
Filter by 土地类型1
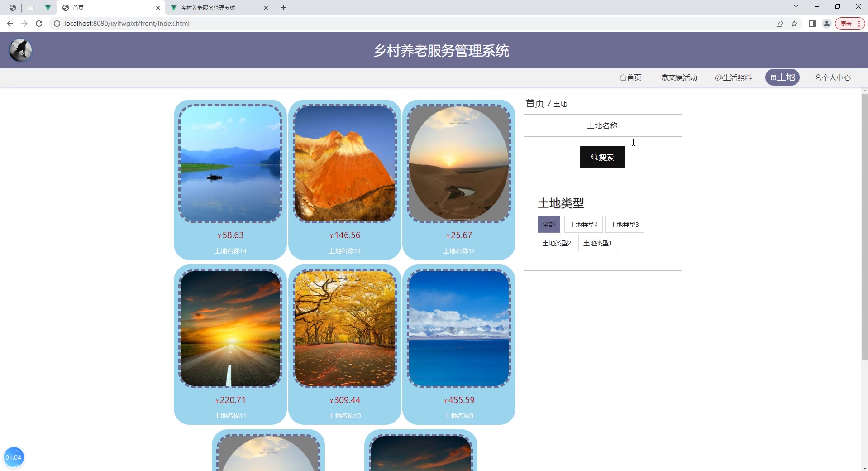(597, 243)
